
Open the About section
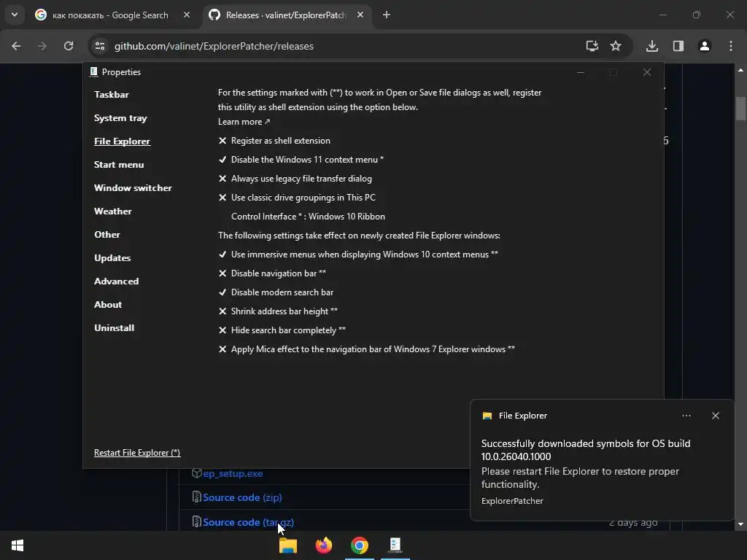pos(108,304)
